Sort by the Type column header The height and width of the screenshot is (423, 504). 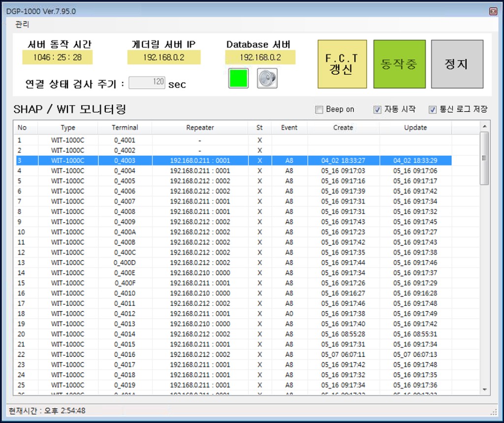[68, 128]
